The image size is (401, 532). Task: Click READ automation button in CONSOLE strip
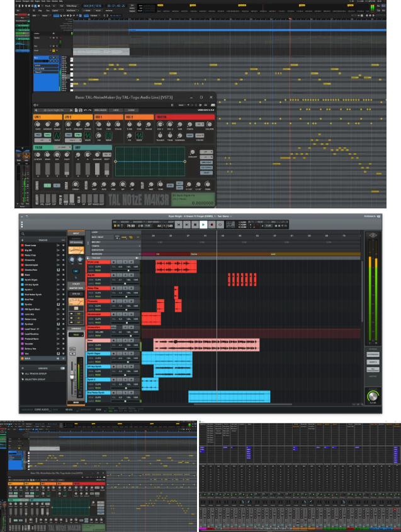point(76,334)
